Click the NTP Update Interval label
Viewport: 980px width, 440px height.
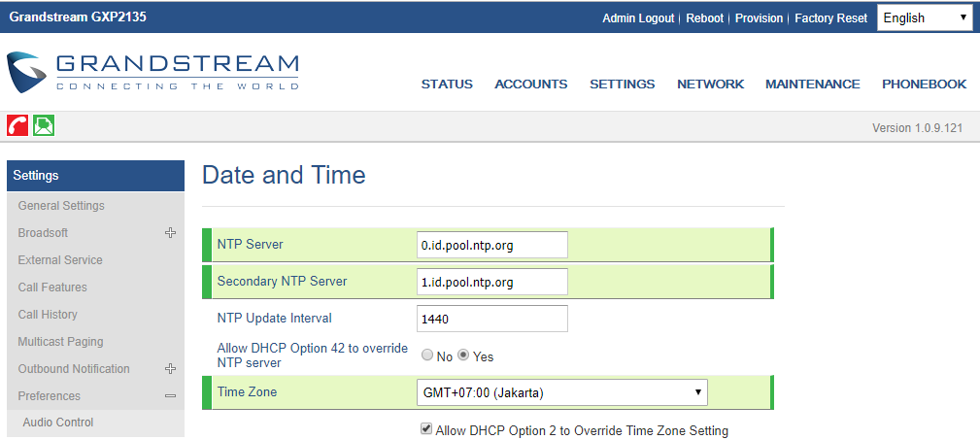(x=274, y=319)
